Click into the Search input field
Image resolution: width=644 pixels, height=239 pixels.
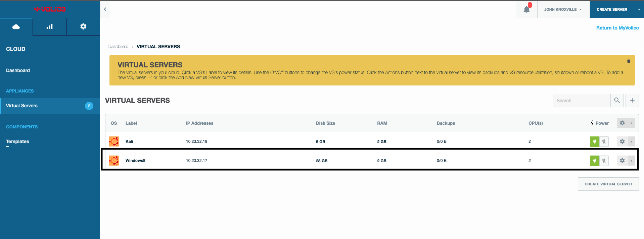pos(582,101)
